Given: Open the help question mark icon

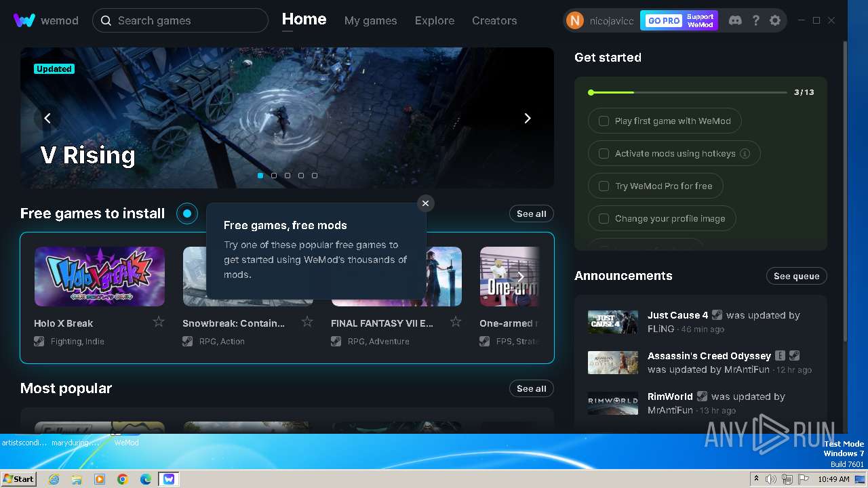Looking at the screenshot, I should pyautogui.click(x=755, y=20).
